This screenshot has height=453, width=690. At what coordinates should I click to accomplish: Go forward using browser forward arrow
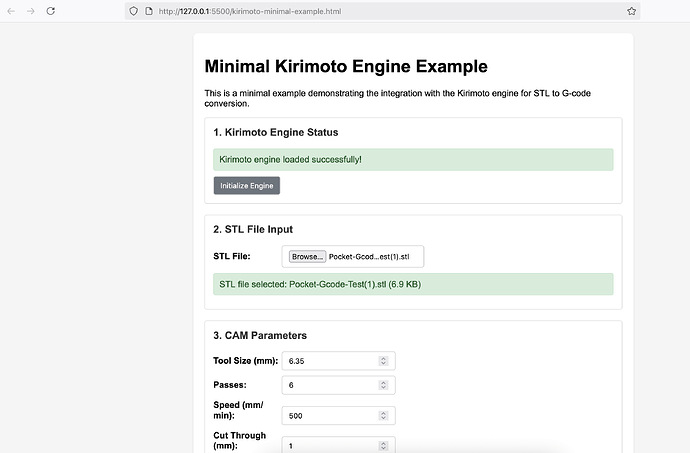click(x=30, y=11)
